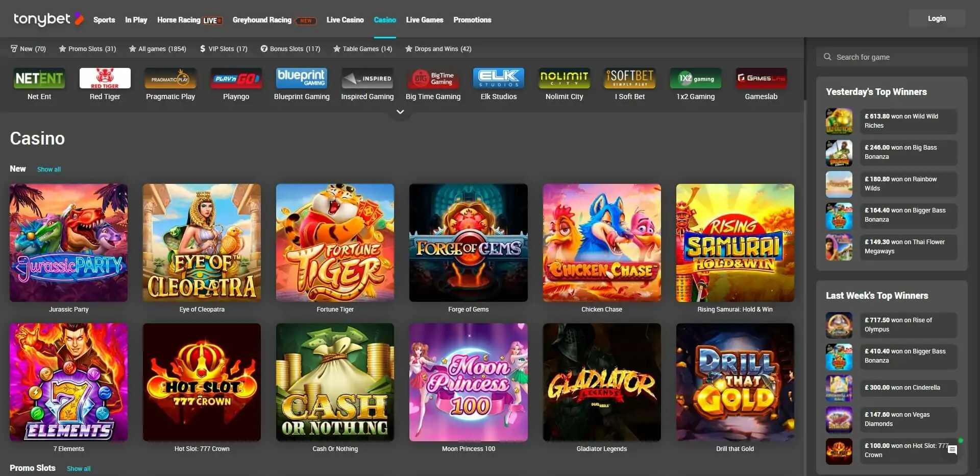Select the Elk Studios provider logo
Viewport: 980px width, 476px height.
(x=499, y=79)
